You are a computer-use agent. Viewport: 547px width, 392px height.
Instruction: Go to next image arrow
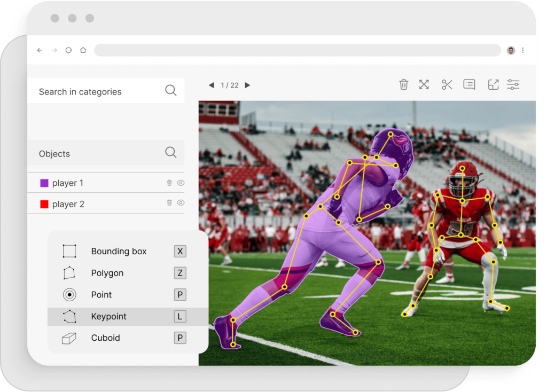(247, 85)
